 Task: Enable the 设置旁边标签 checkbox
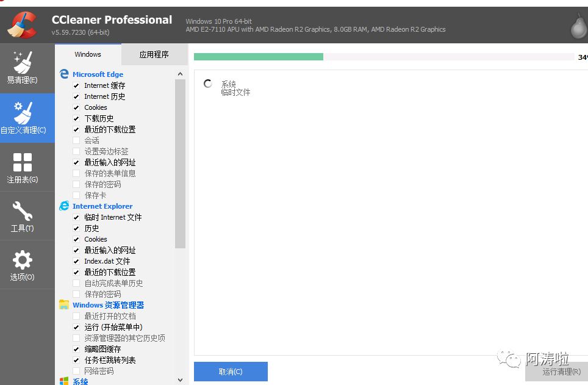coord(76,151)
